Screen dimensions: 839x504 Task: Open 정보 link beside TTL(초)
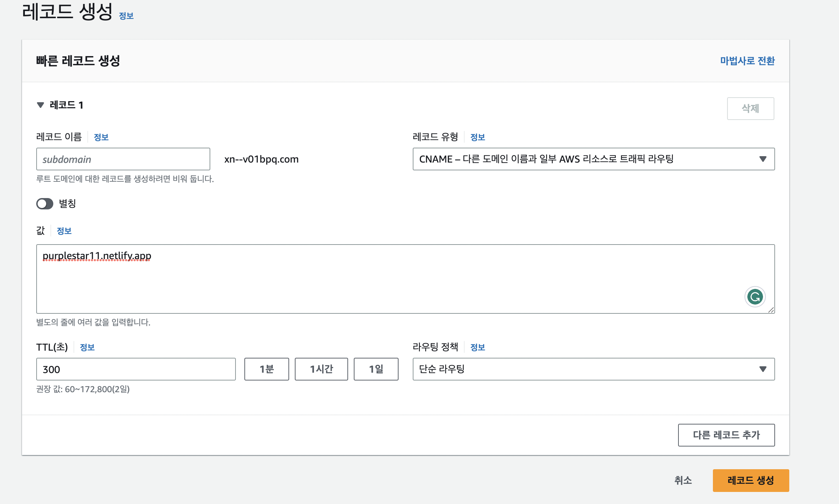point(87,347)
